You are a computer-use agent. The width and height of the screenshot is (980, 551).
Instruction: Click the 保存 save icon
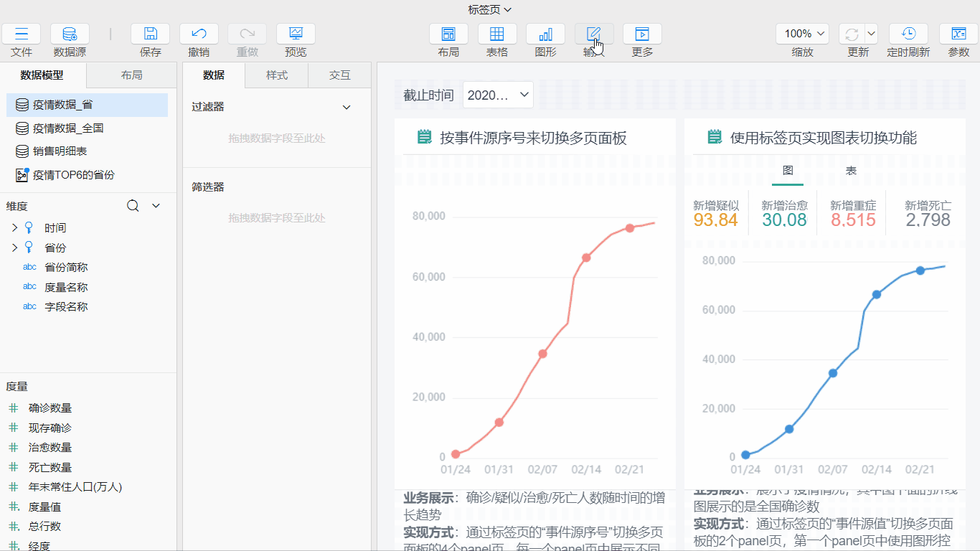pyautogui.click(x=150, y=34)
